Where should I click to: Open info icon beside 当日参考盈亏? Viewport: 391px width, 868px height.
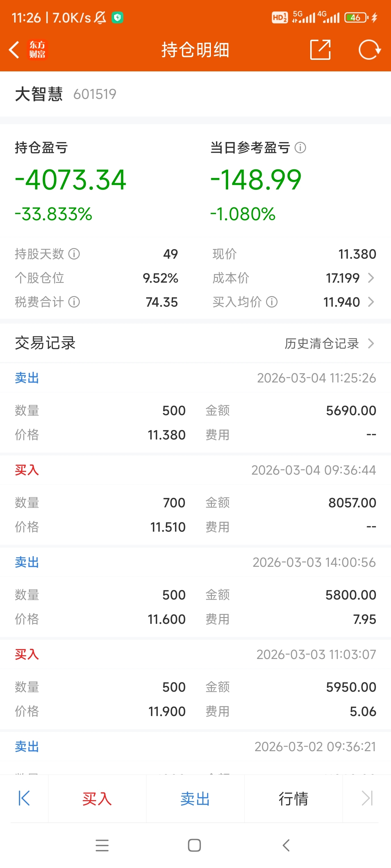point(300,148)
